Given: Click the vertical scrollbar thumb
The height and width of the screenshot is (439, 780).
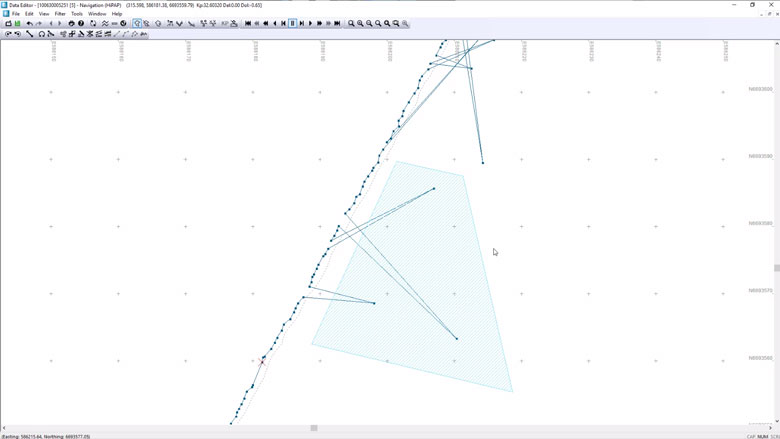Looking at the screenshot, I should [776, 268].
